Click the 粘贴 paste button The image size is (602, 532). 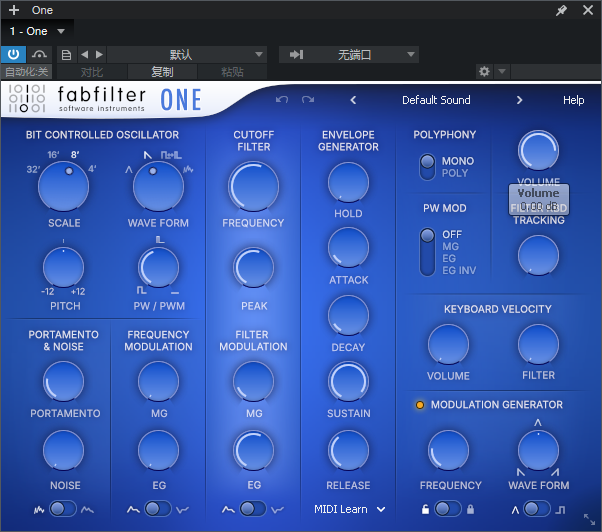(232, 72)
